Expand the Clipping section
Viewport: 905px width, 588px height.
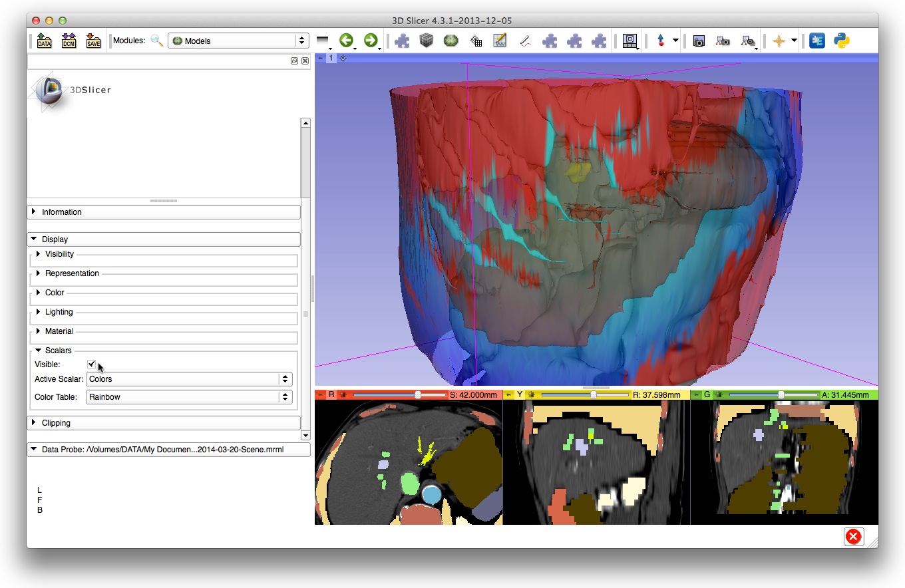point(56,423)
